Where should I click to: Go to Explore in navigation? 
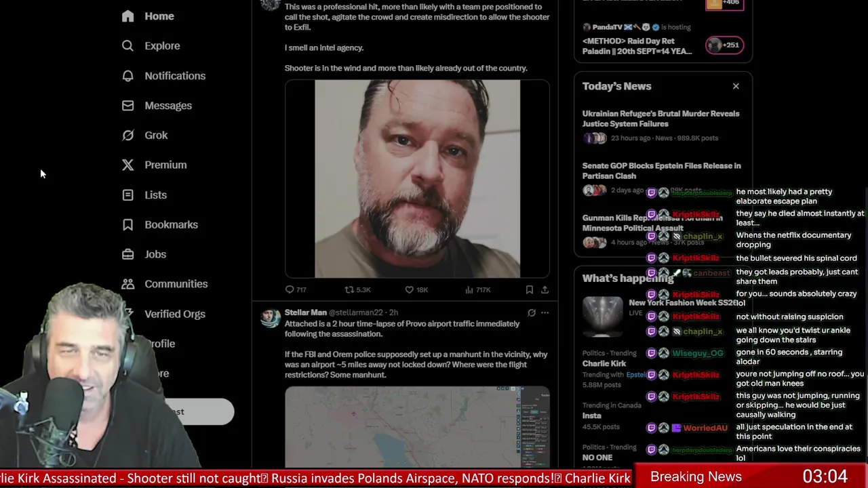click(162, 46)
